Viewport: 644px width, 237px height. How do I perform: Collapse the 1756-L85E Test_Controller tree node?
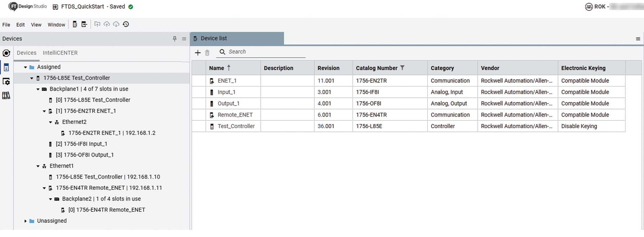(x=32, y=78)
